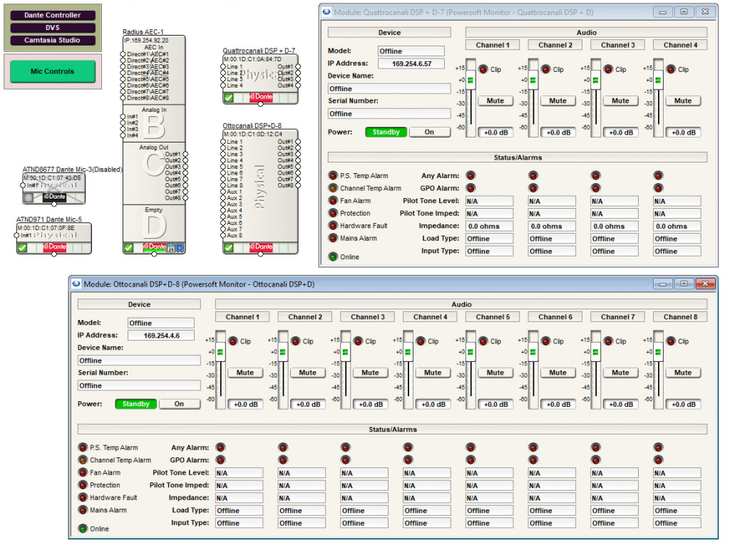Switch Quattrocanali power to On
This screenshot has width=730, height=560.
click(429, 132)
